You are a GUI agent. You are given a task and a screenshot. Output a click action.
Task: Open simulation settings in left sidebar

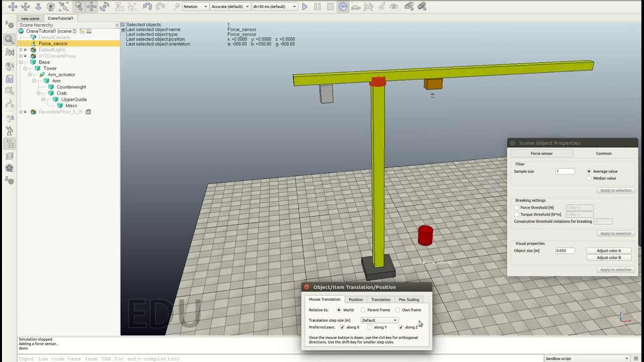9,24
